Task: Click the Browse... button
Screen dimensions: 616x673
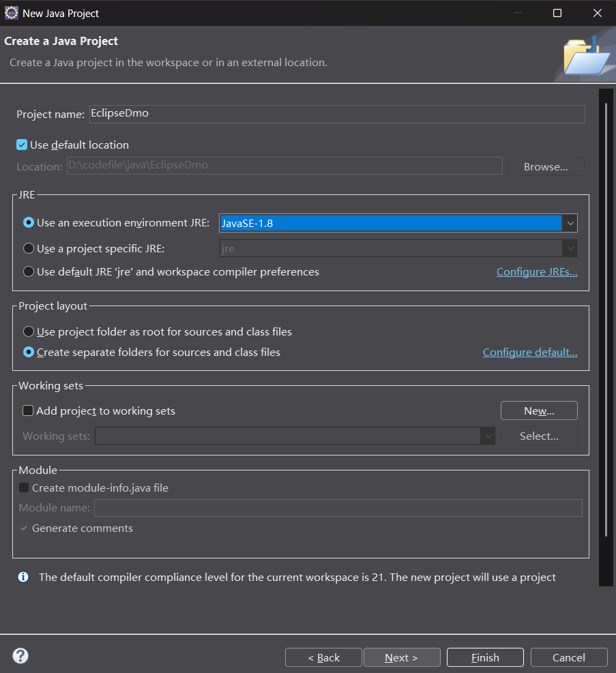Action: 546,166
